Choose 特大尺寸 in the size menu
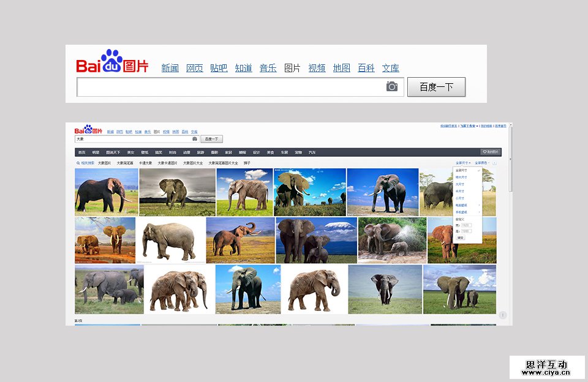This screenshot has height=382, width=588. 461,177
